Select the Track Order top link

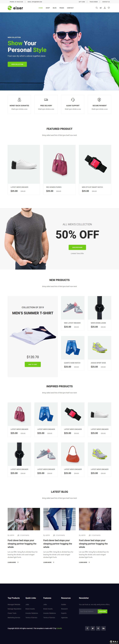tap(94, 2)
